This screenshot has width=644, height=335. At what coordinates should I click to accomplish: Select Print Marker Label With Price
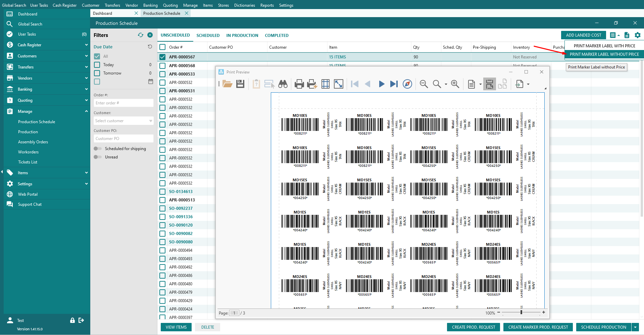coord(604,46)
